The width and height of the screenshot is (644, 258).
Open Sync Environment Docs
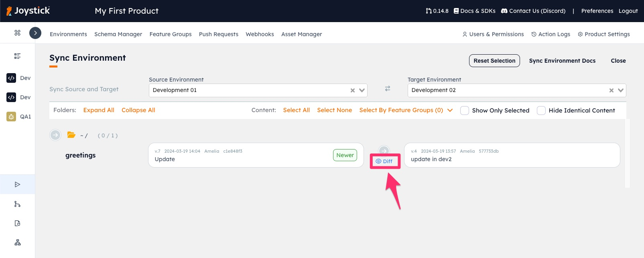tap(562, 61)
